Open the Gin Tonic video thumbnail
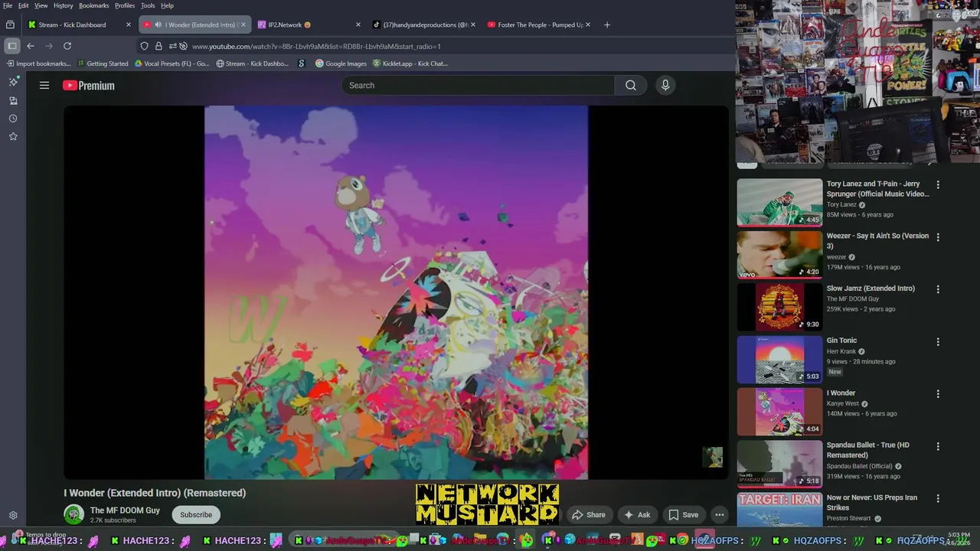 (x=779, y=359)
